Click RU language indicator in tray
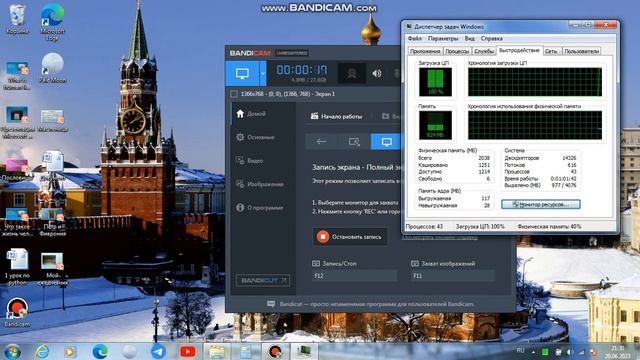Viewport: 640px width, 360px height. pos(520,351)
